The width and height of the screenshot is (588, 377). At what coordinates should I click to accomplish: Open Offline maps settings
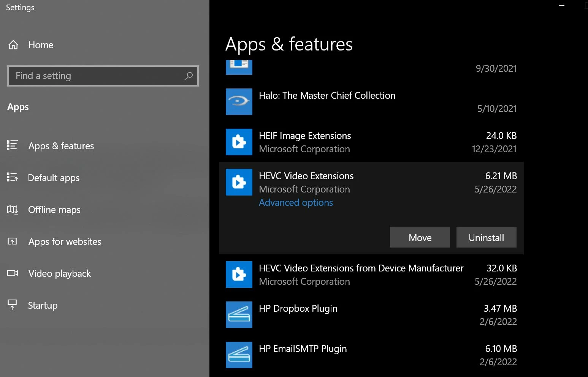point(54,210)
